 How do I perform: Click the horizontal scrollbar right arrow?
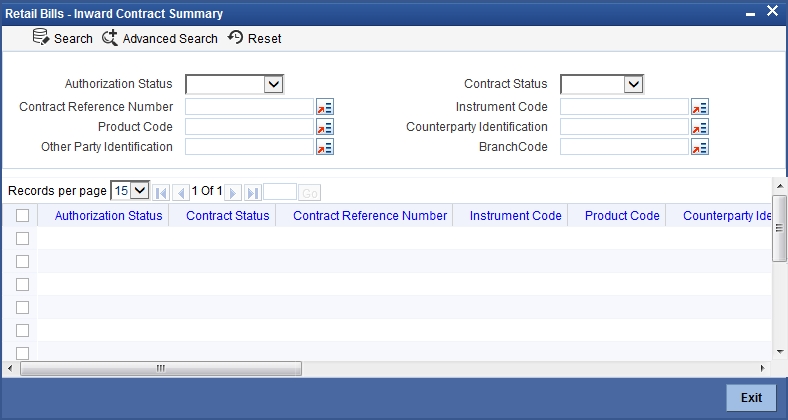(x=763, y=368)
